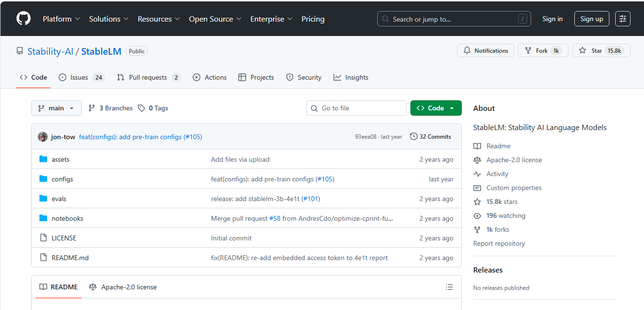Expand the green Code dropdown
Viewport: 644px width, 310px height.
(x=435, y=108)
